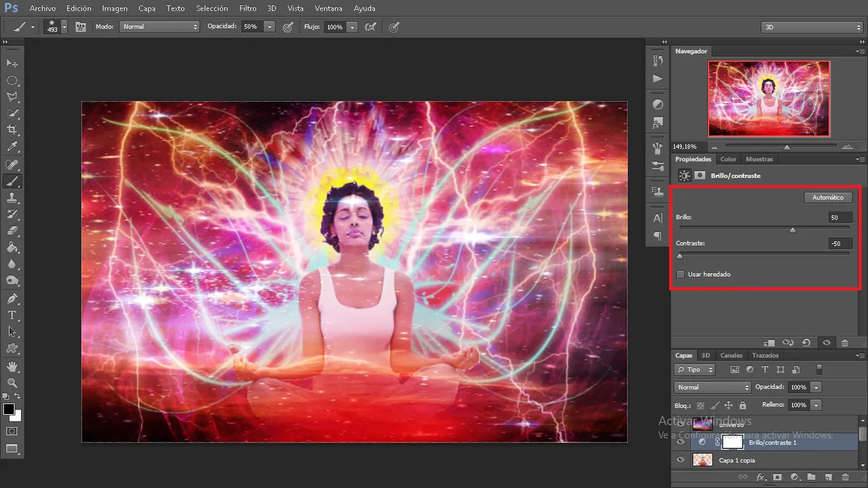Image resolution: width=868 pixels, height=488 pixels.
Task: Select the Clone Stamp tool
Action: point(12,198)
